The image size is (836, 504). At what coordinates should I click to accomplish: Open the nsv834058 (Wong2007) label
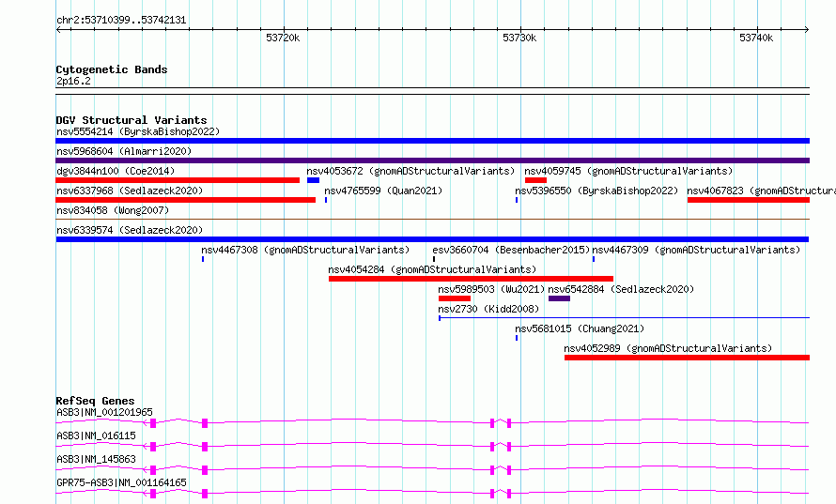tap(113, 210)
